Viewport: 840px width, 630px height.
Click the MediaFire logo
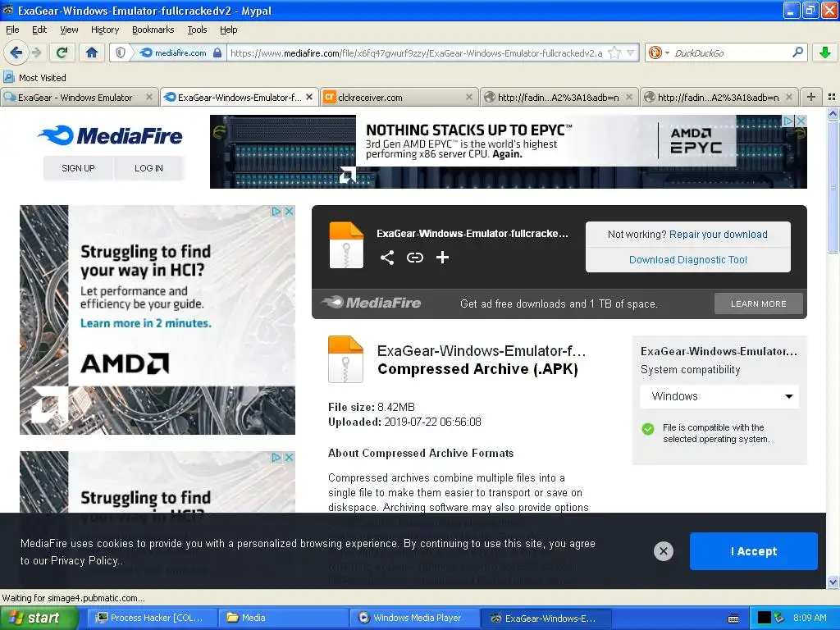pos(111,135)
